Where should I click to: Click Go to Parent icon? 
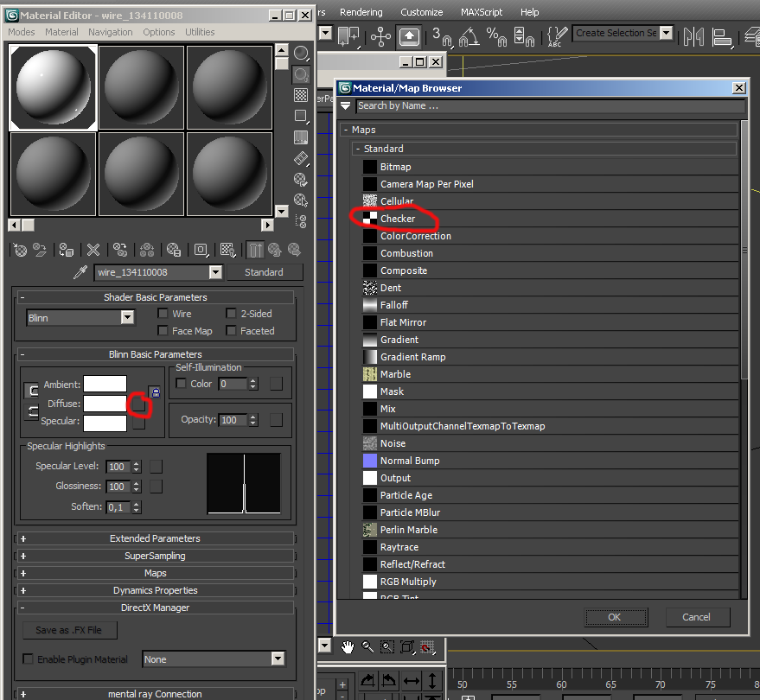(275, 250)
